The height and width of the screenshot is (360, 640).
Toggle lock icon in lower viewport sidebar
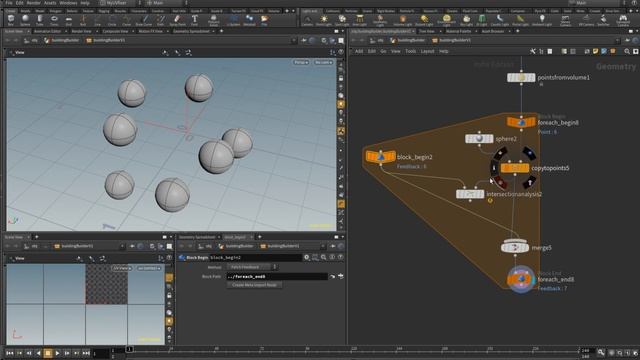[x=169, y=295]
